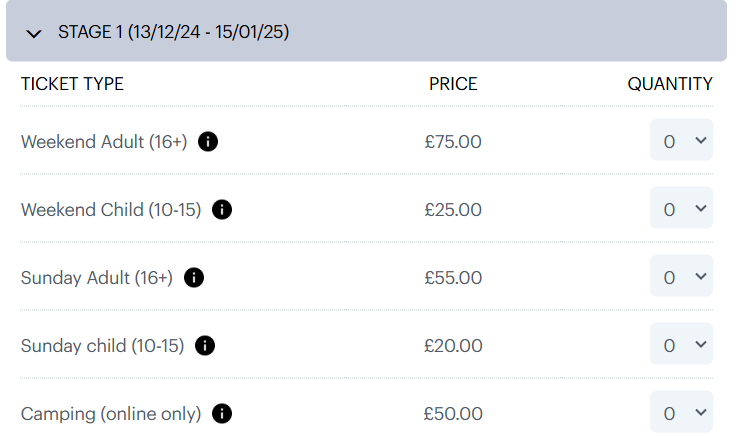Click the PRICE column header
The height and width of the screenshot is (436, 756).
[x=453, y=84]
